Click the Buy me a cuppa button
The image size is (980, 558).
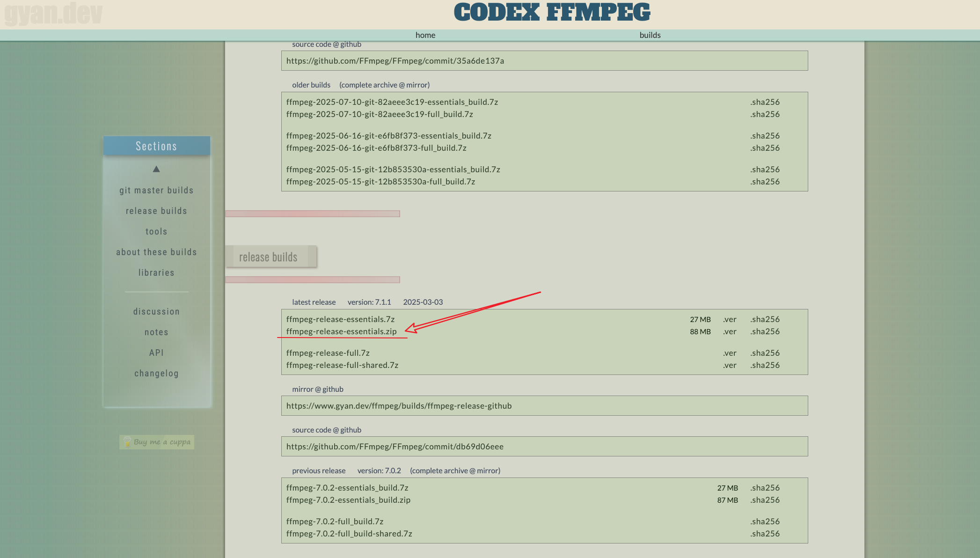pyautogui.click(x=157, y=442)
